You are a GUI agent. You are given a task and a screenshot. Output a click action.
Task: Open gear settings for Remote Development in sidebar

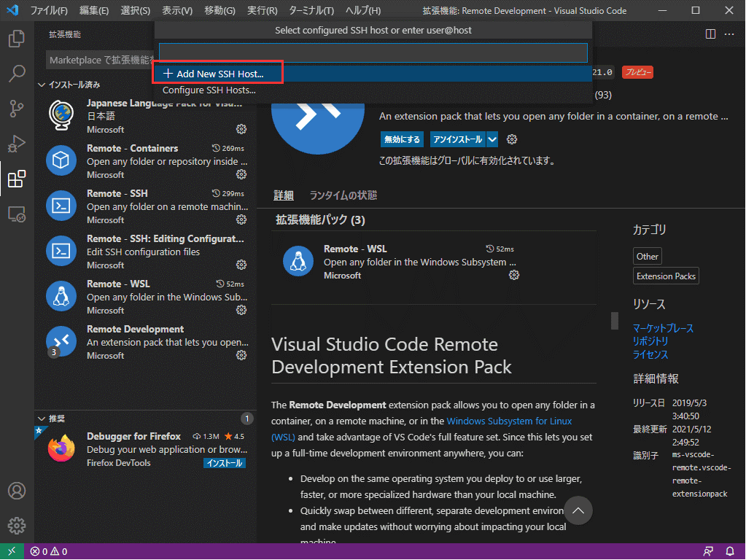click(241, 355)
